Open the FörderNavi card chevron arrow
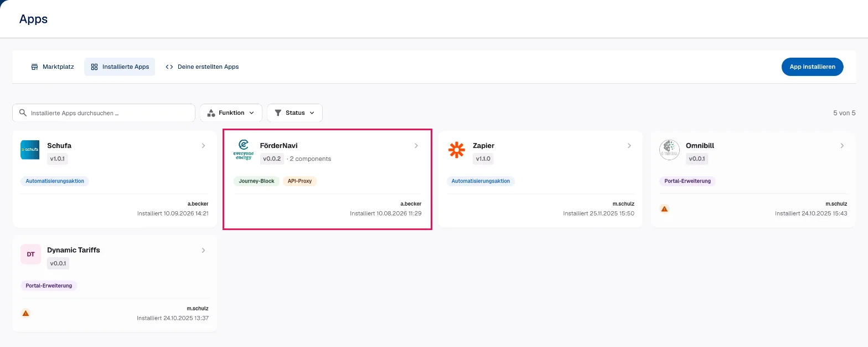The height and width of the screenshot is (347, 868). [416, 146]
